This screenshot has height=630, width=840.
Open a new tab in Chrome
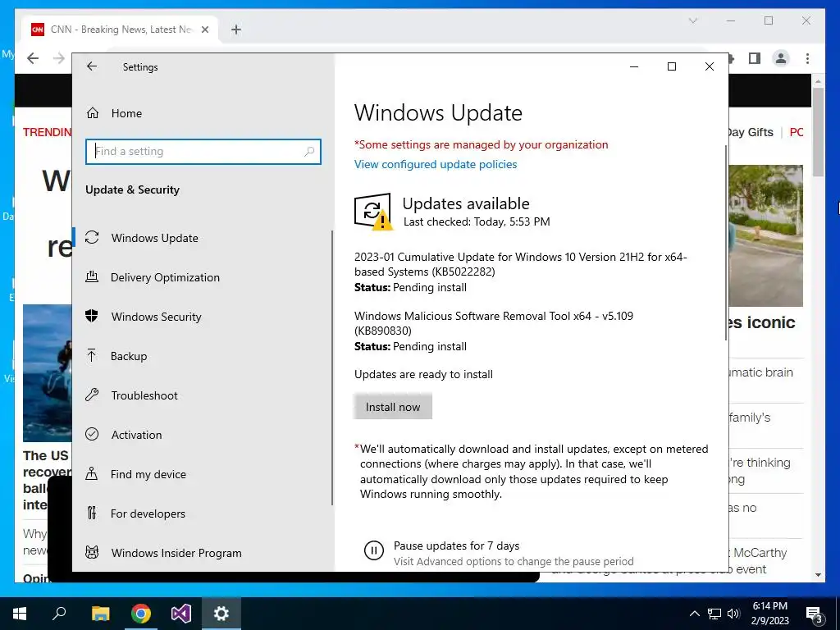point(235,30)
